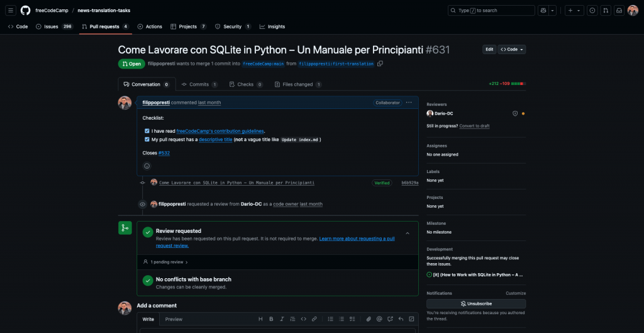
Task: Open commit hash b6b929a
Action: point(410,183)
